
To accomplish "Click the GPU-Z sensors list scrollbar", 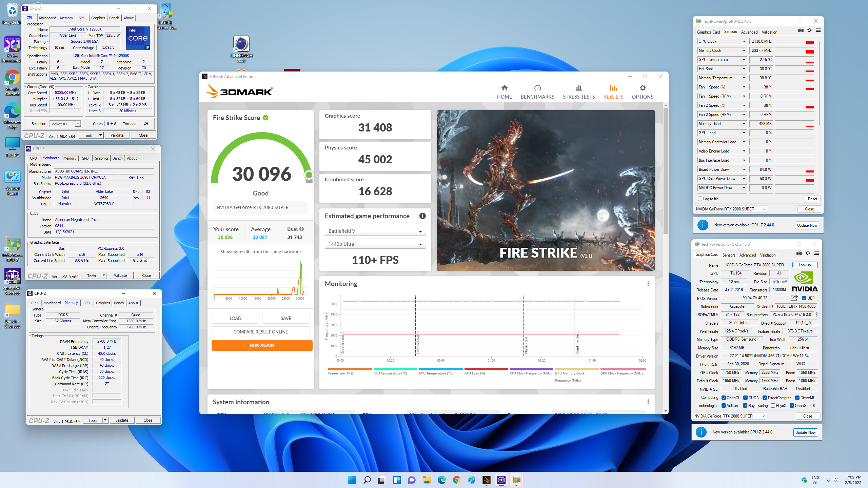I will click(819, 83).
